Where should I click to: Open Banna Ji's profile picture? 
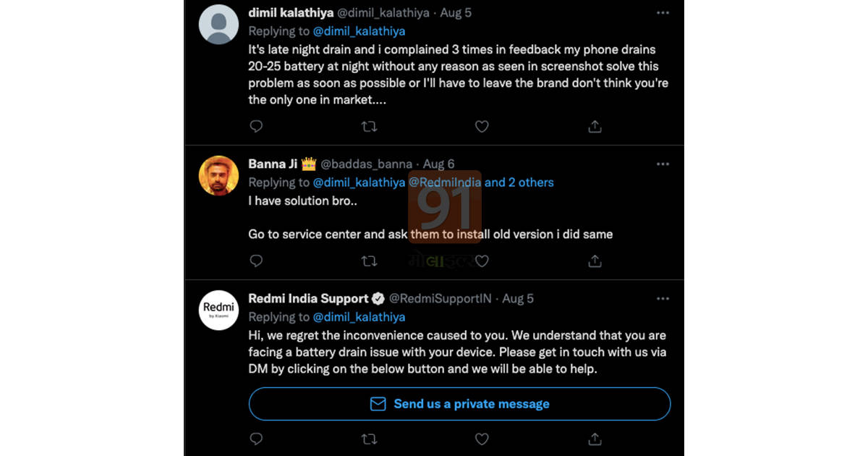pyautogui.click(x=218, y=176)
